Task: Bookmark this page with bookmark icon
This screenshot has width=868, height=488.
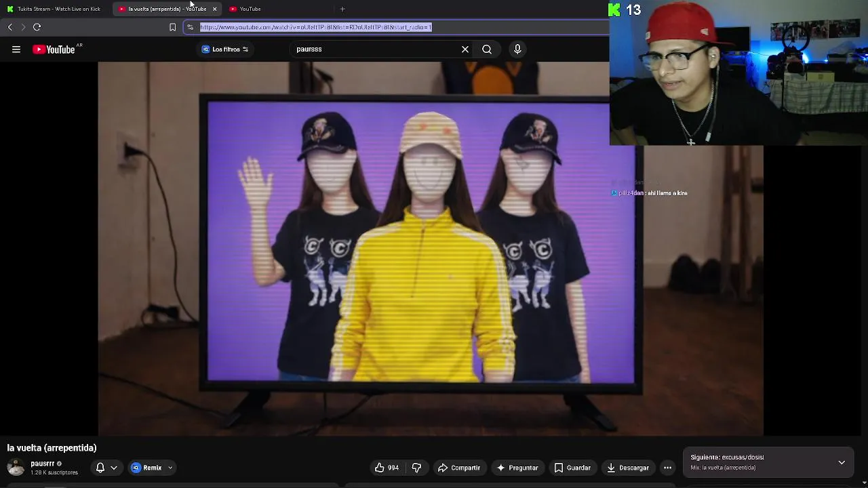Action: click(172, 27)
